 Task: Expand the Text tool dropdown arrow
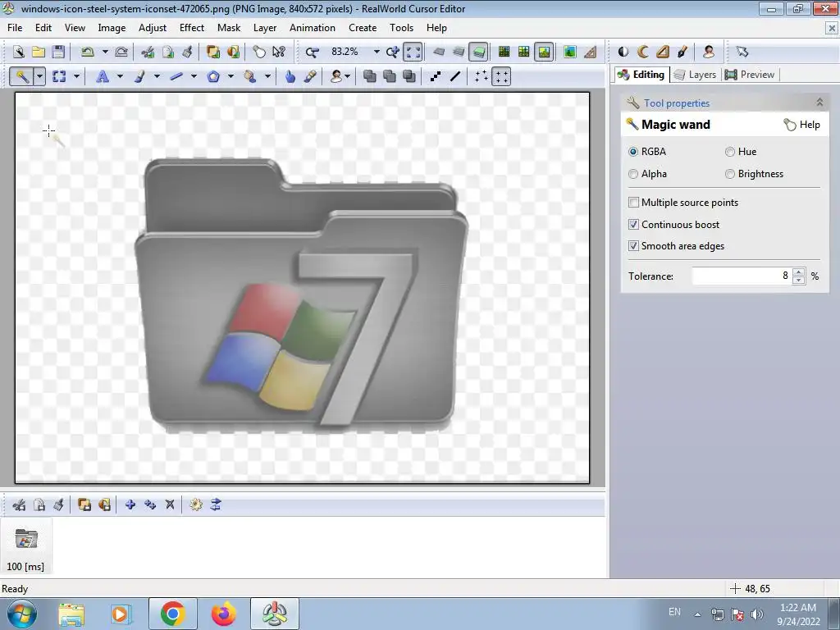pos(120,76)
